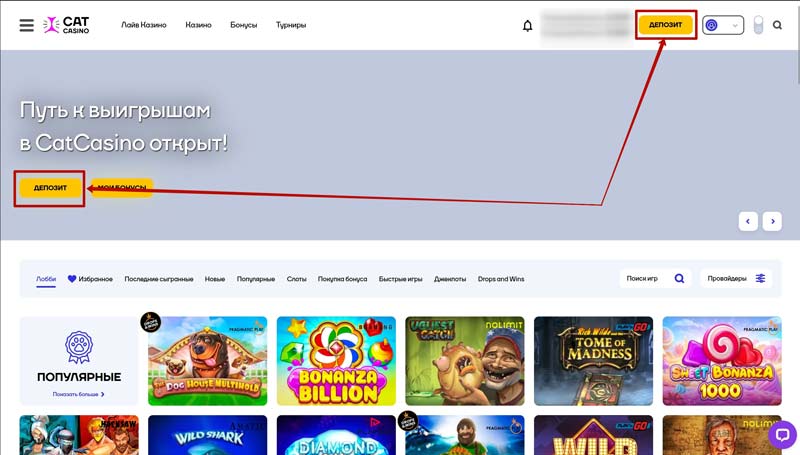The image size is (800, 455).
Task: Click the Провайдеры filter sliders icon
Action: (x=760, y=279)
